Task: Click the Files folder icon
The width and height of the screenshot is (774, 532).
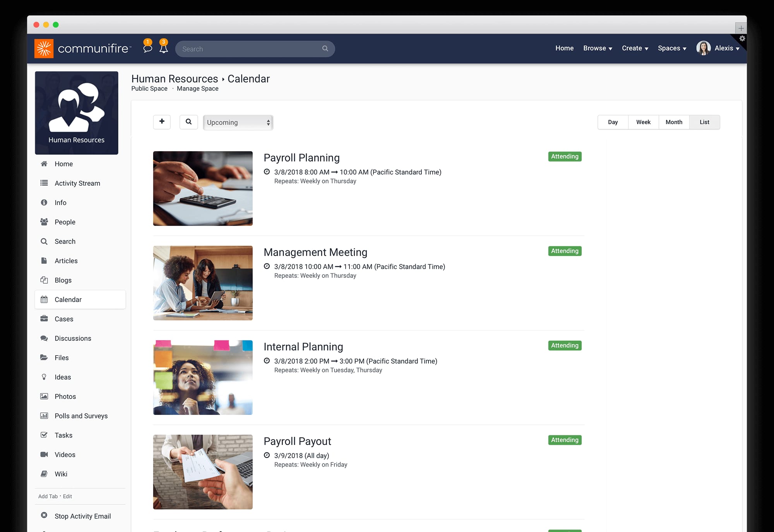Action: 44,357
